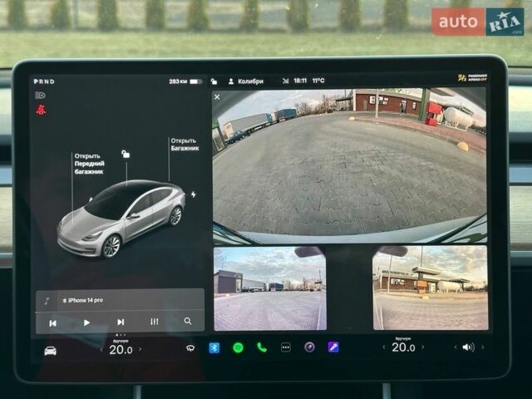Open the audio equalizer settings

click(x=155, y=322)
